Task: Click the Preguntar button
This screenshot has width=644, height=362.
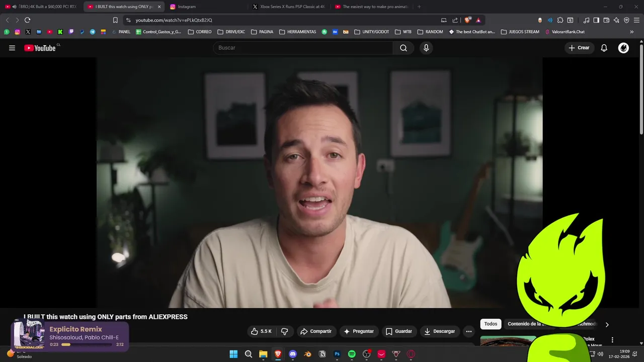Action: click(359, 331)
